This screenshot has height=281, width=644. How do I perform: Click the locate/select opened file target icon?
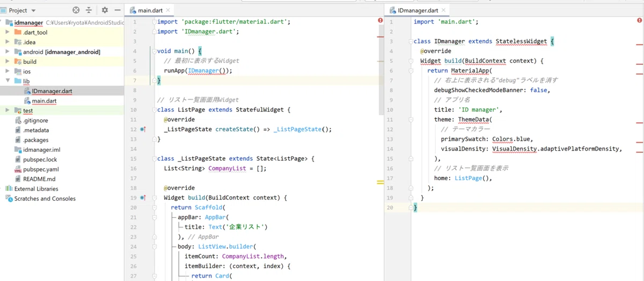click(76, 10)
